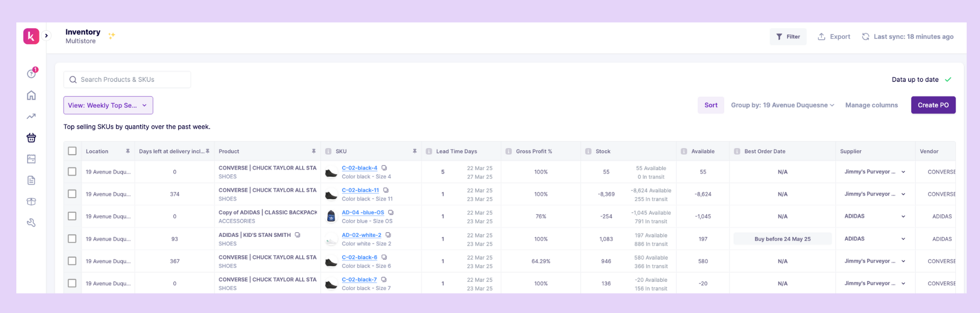The width and height of the screenshot is (980, 313).
Task: Click the pin icon on Location column
Action: pyautogui.click(x=128, y=151)
